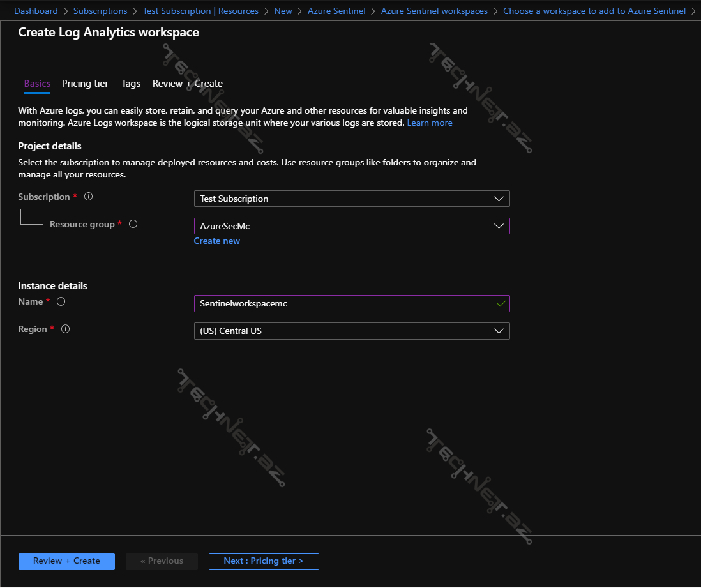Viewport: 701px width, 588px height.
Task: Click info icon next to Name label
Action: [x=61, y=301]
